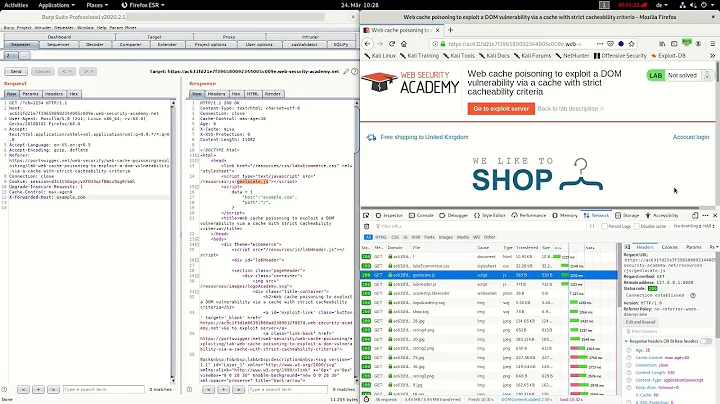Click Edit and Resend button
The image size is (720, 404).
(x=641, y=322)
